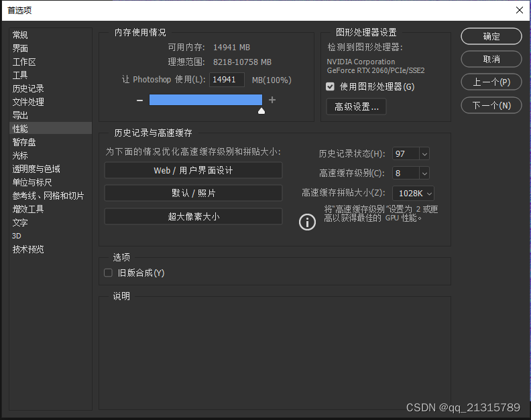Apply the 超大像素大小 cache preset

(193, 216)
